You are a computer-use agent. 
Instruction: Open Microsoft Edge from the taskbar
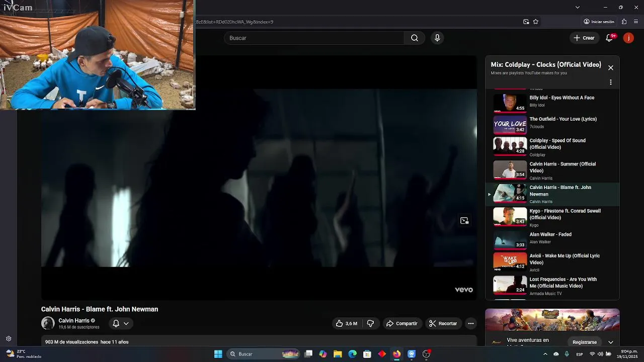(x=352, y=354)
